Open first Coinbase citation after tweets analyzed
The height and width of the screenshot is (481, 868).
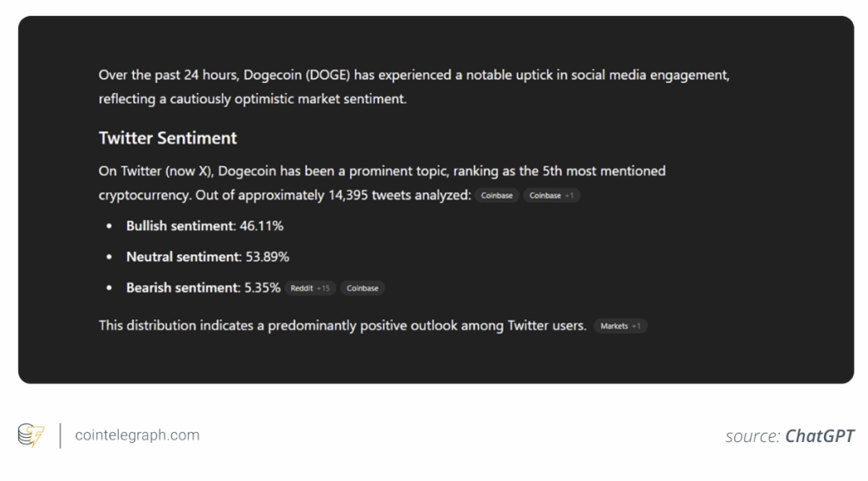[497, 196]
